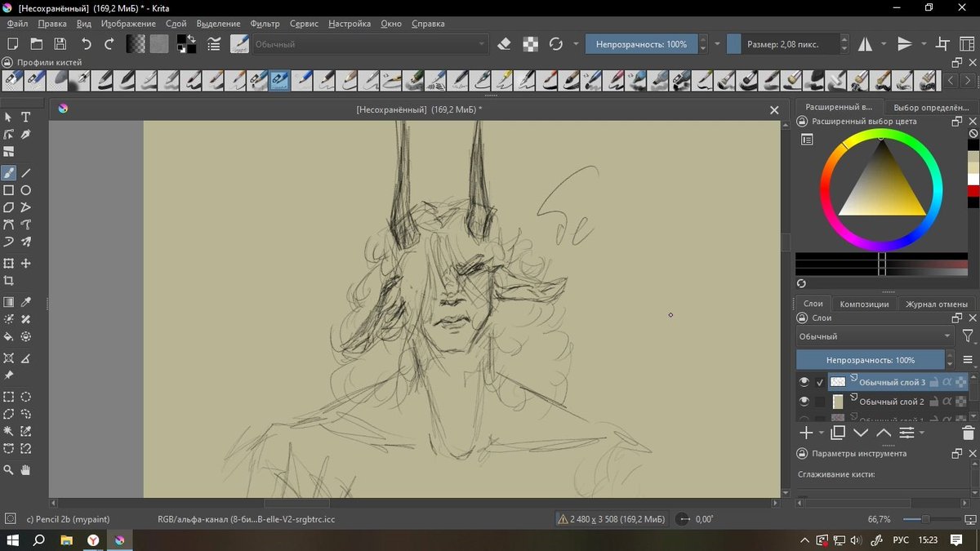Image resolution: width=980 pixels, height=551 pixels.
Task: Toggle alpha inheritance on Обычный слой 2
Action: tap(947, 402)
